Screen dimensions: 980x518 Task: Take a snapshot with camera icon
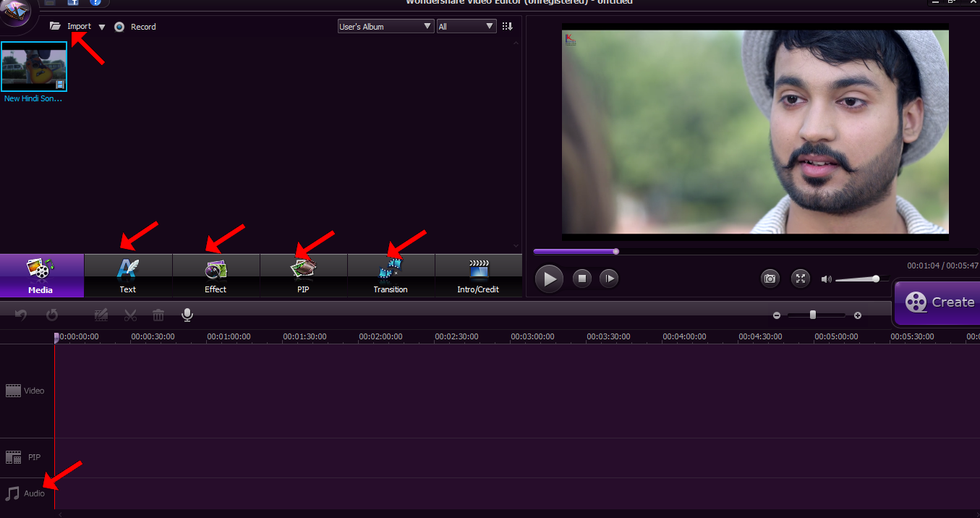pyautogui.click(x=770, y=279)
